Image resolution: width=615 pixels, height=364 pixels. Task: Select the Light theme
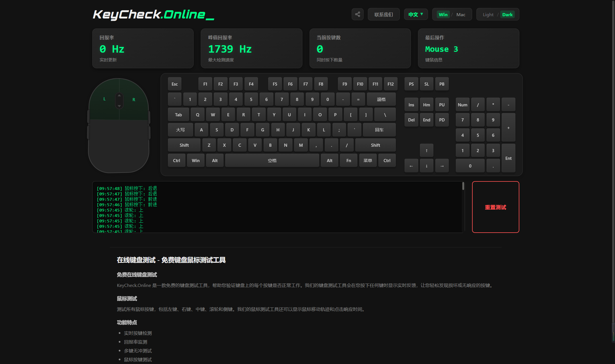488,15
